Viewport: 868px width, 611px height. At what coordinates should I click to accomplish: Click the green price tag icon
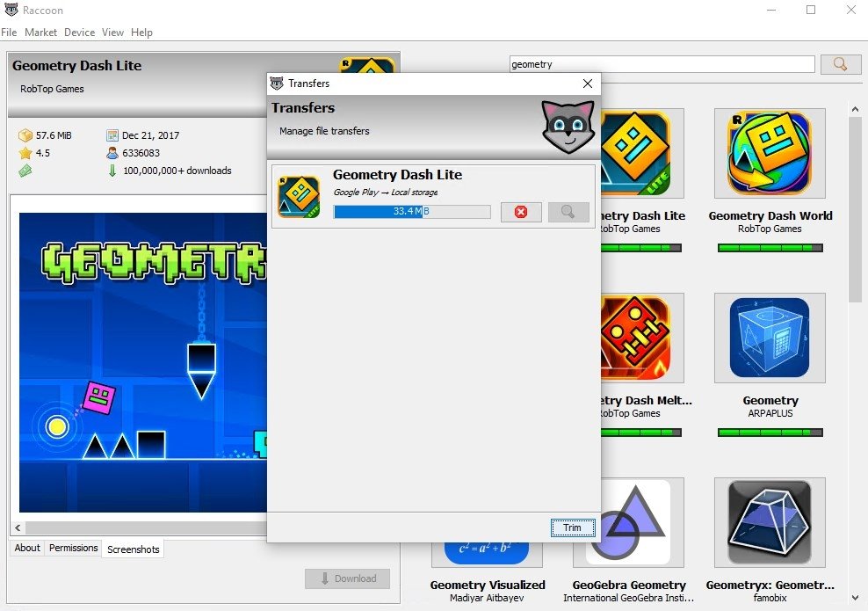[25, 171]
